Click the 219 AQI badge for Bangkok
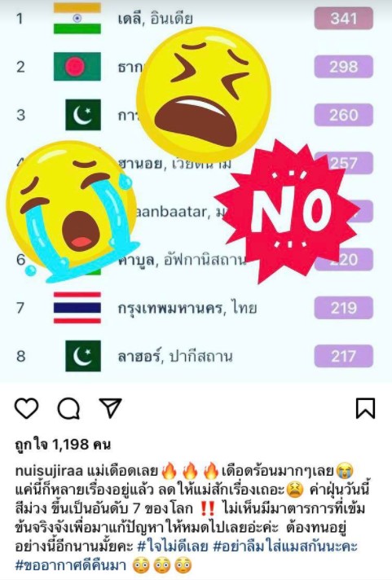 click(343, 308)
